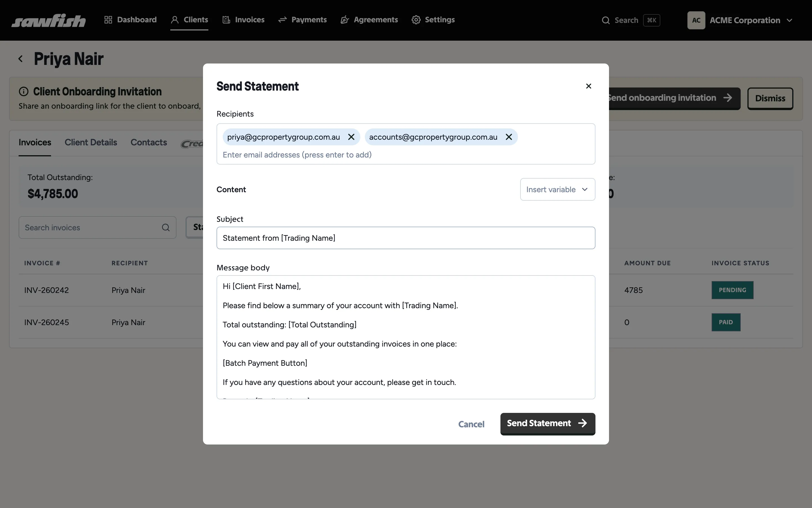Open the Dashboard page

130,20
